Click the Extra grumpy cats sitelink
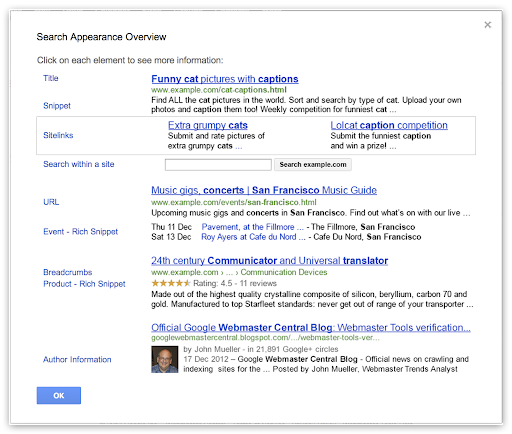This screenshot has height=434, width=512. 208,125
